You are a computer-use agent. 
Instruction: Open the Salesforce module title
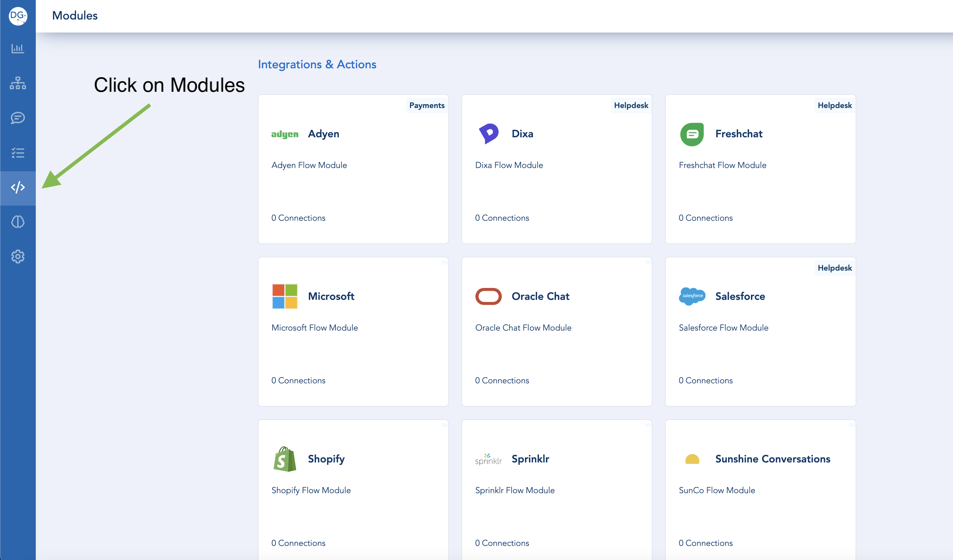pos(740,296)
